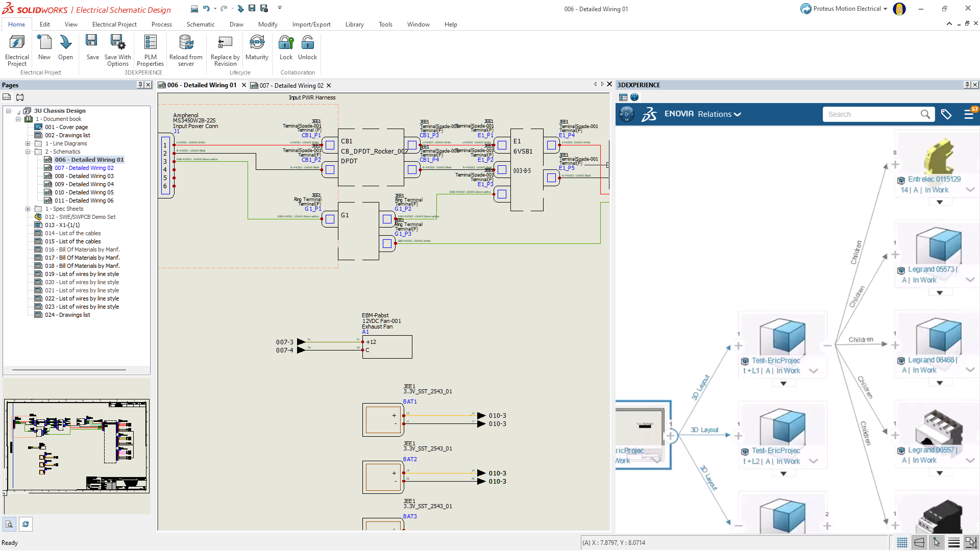
Task: Click the search input field in 3DEXPERIENCE
Action: coord(871,114)
